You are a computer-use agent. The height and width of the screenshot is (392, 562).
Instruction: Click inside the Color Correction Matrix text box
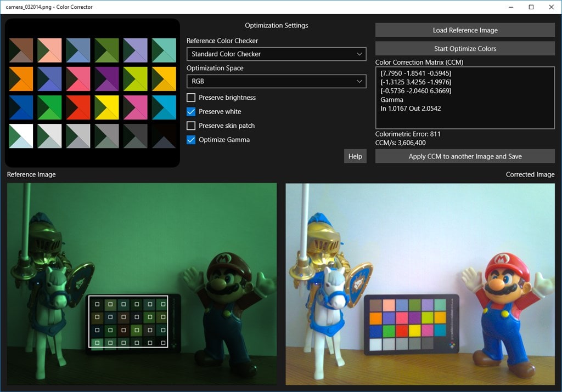(x=465, y=98)
